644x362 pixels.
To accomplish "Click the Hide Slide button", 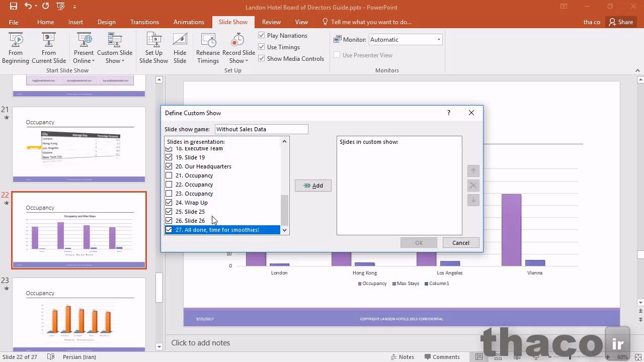I will pos(180,48).
